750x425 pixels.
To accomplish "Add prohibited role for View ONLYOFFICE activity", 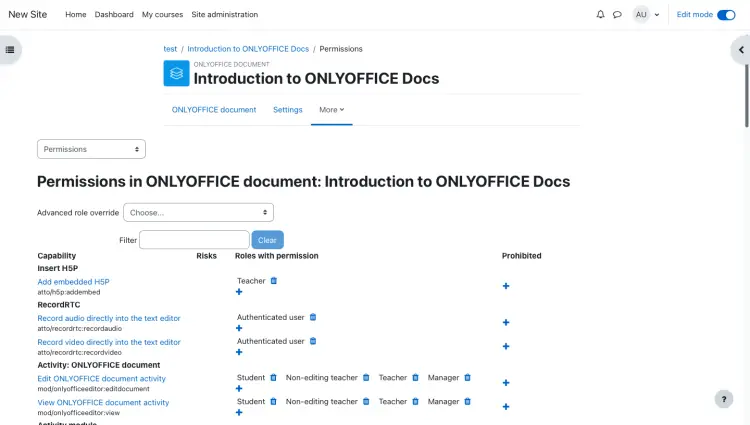I will 506,406.
